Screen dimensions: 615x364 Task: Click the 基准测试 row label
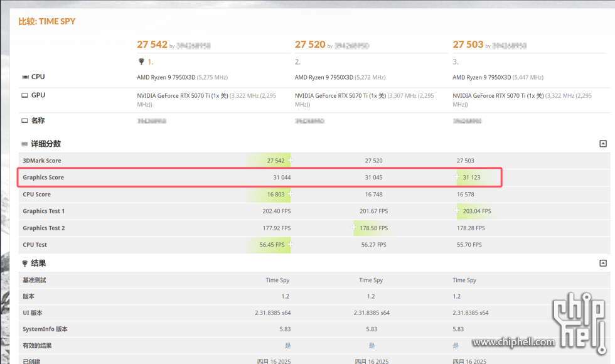tap(35, 280)
